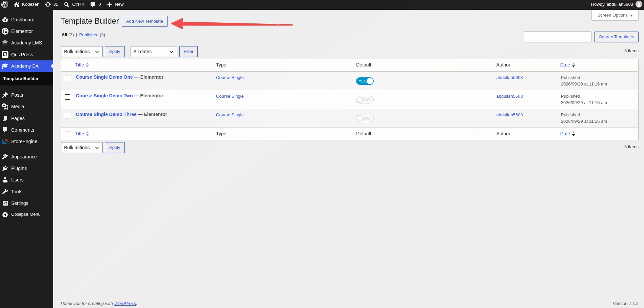Open Academy LMS in the sidebar

(26, 43)
